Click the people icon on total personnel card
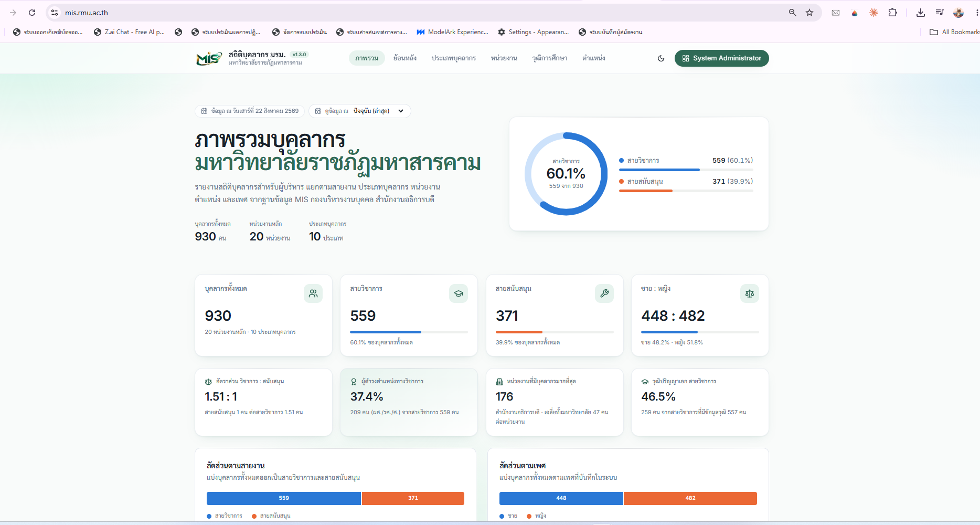 tap(313, 293)
